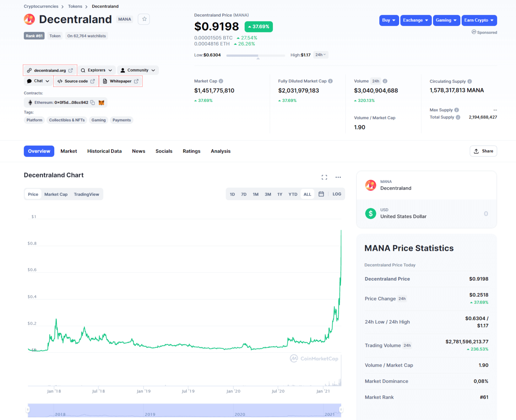Expand the Chat dropdown
This screenshot has height=420, width=516.
(38, 81)
